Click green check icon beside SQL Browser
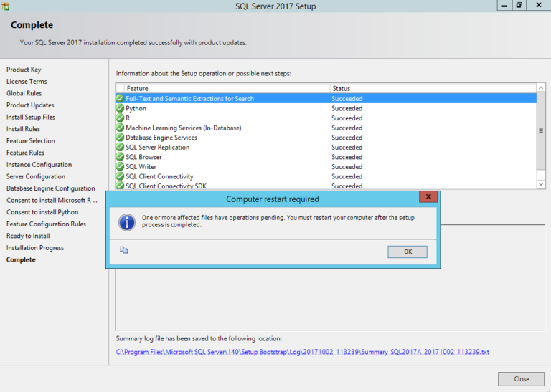Image resolution: width=551 pixels, height=392 pixels. [120, 157]
